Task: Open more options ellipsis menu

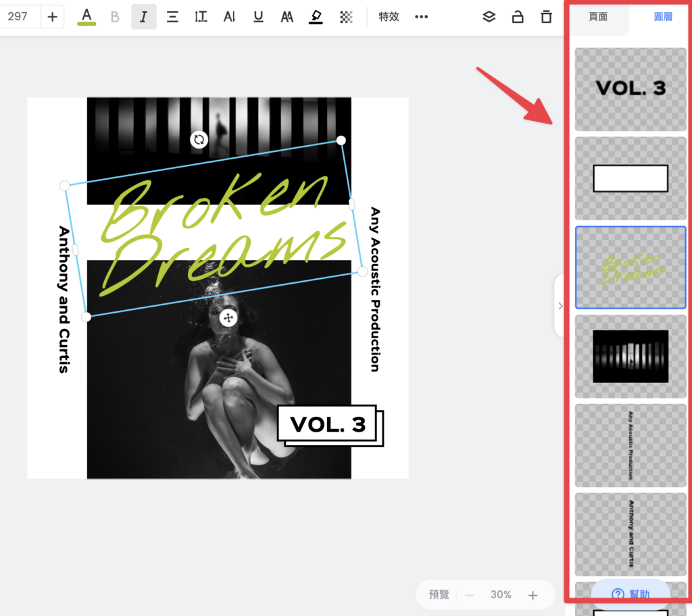Action: tap(422, 17)
